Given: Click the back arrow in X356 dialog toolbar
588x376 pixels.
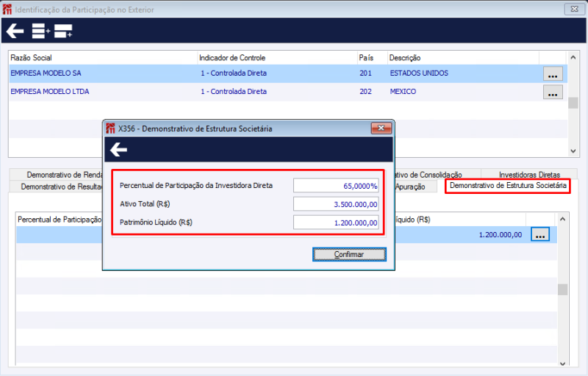Looking at the screenshot, I should pyautogui.click(x=118, y=149).
